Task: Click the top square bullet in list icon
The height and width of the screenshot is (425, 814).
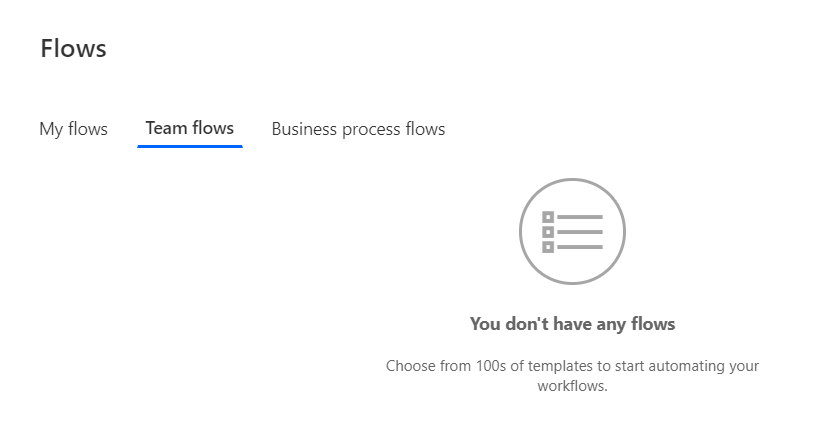Action: [548, 217]
